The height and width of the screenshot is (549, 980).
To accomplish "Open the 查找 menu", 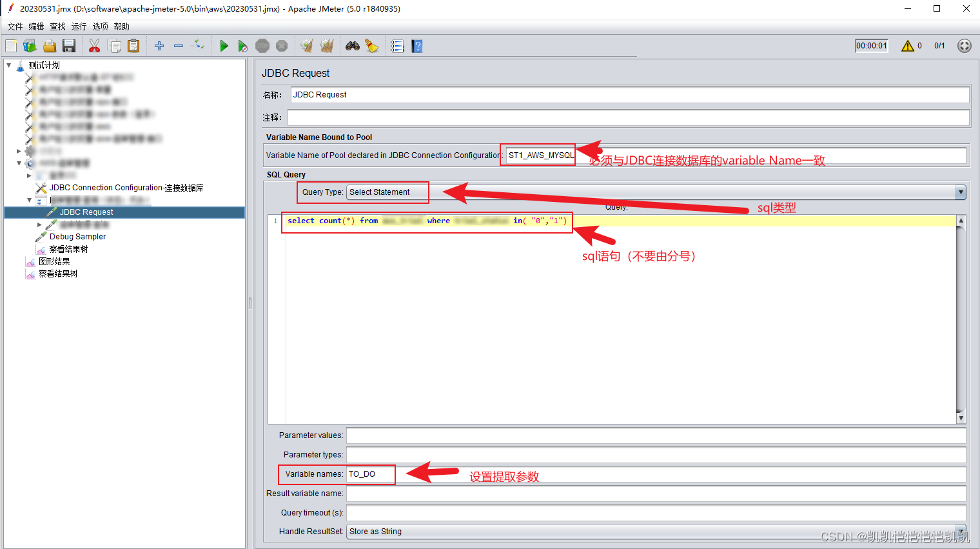I will (x=57, y=26).
